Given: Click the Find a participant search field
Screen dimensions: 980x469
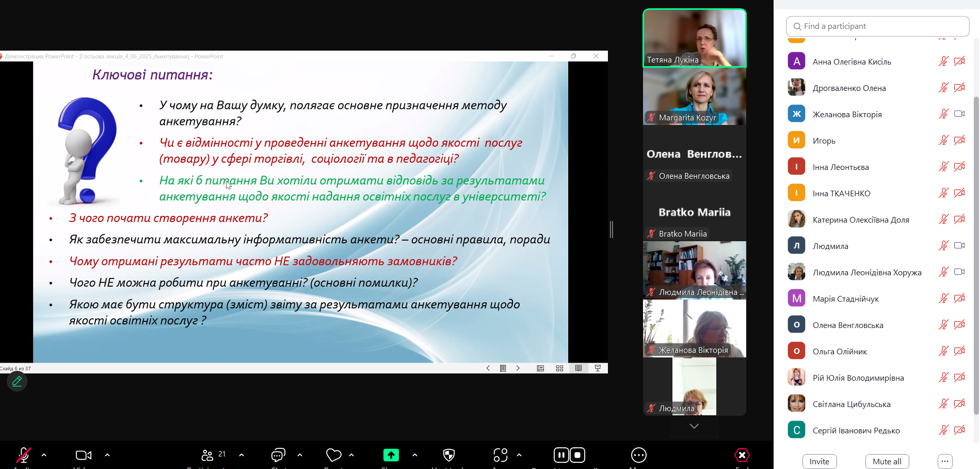Looking at the screenshot, I should pos(877,26).
